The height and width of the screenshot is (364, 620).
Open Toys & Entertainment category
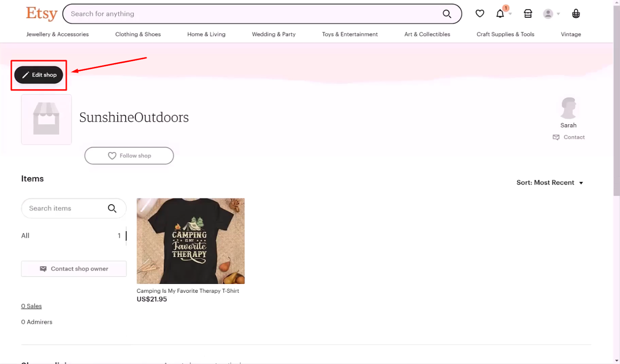click(x=350, y=34)
